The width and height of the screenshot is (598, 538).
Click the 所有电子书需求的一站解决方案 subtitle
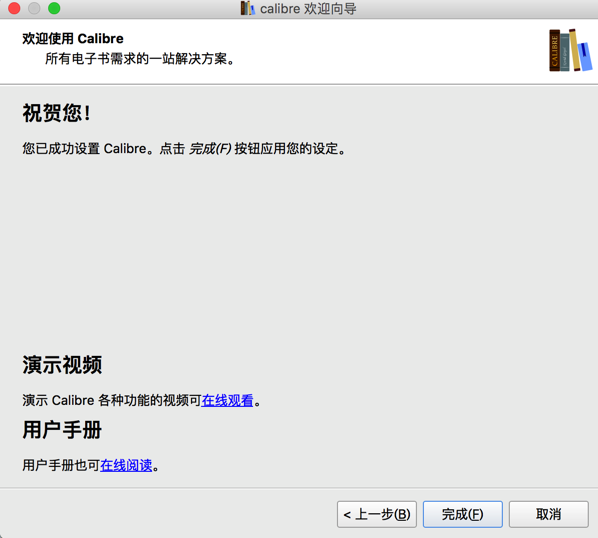pos(140,59)
